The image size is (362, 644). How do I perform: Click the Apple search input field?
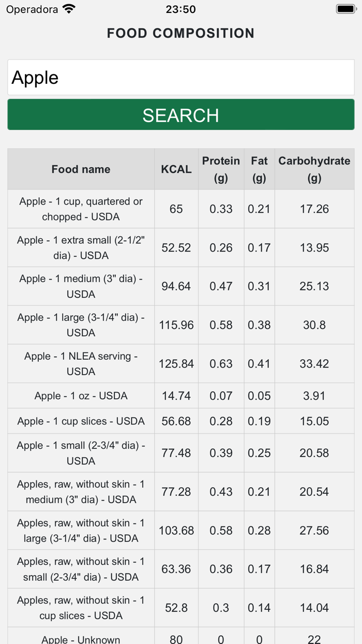pos(180,77)
